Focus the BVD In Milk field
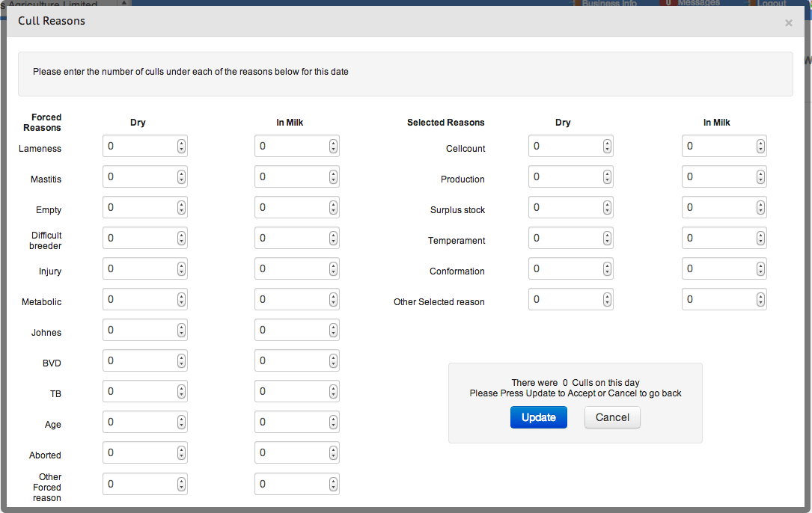 pos(291,361)
